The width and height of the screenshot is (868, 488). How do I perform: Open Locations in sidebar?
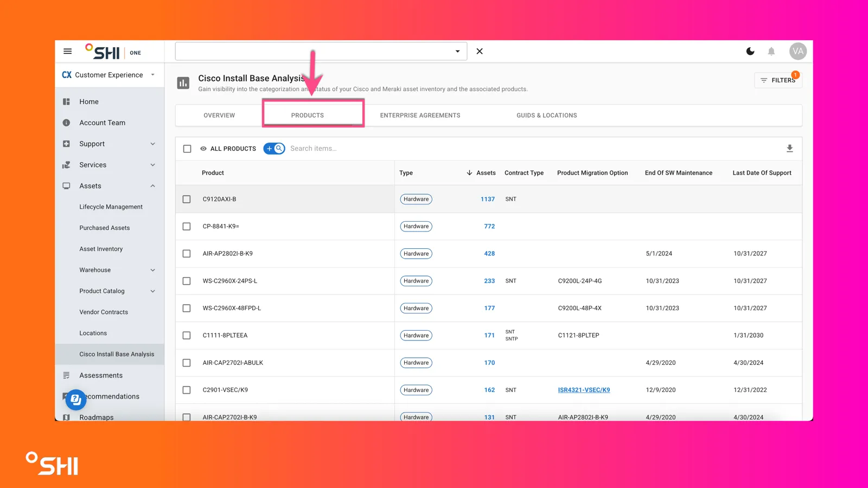point(93,333)
